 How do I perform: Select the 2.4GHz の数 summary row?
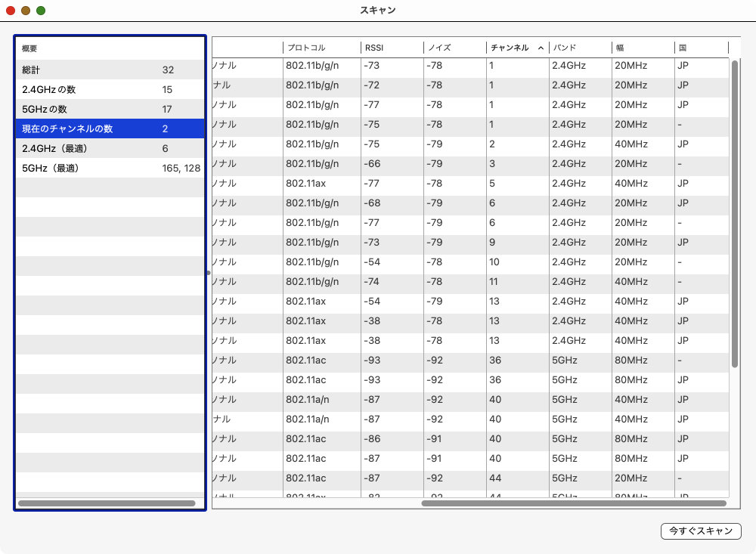(110, 90)
